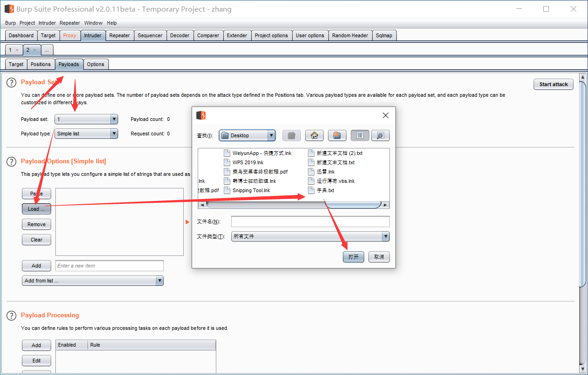Click Add in Payload Processing rules
588x375 pixels.
pos(36,345)
